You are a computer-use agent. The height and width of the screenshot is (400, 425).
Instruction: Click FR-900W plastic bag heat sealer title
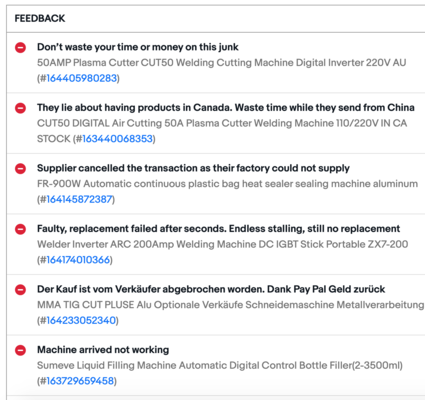pos(227,184)
